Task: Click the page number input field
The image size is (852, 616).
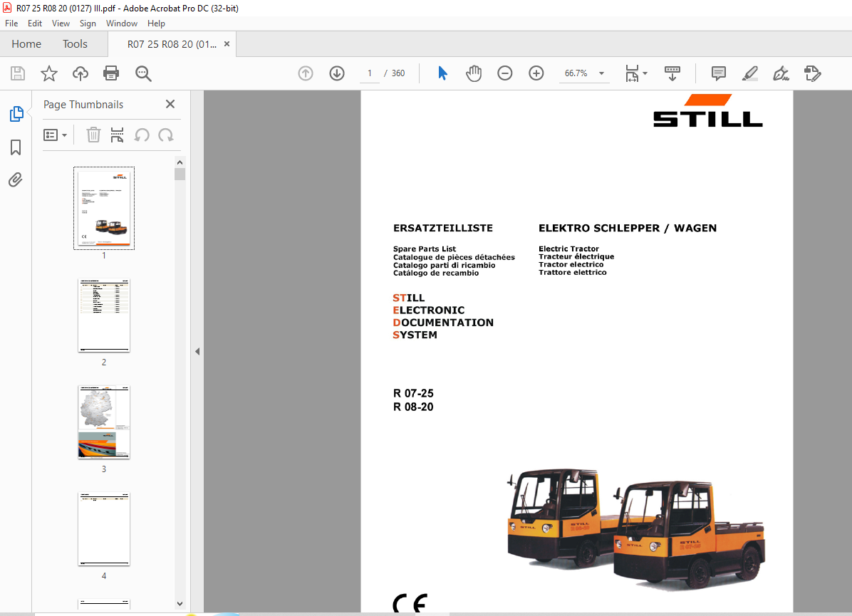Action: pos(370,73)
